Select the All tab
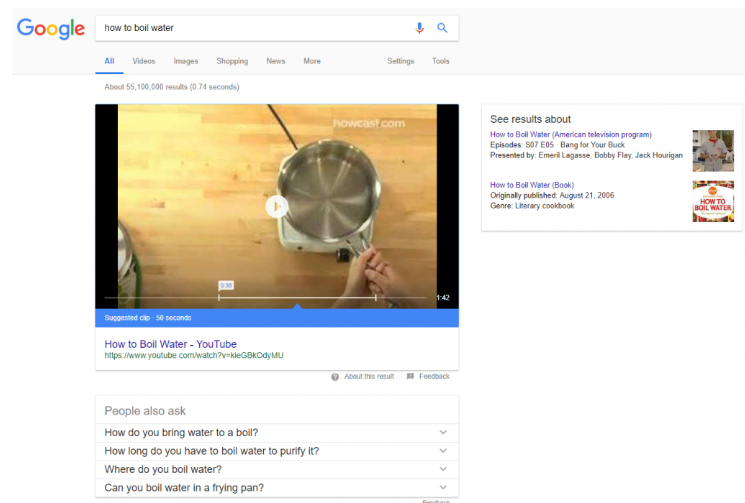The width and height of the screenshot is (745, 503). [x=109, y=61]
